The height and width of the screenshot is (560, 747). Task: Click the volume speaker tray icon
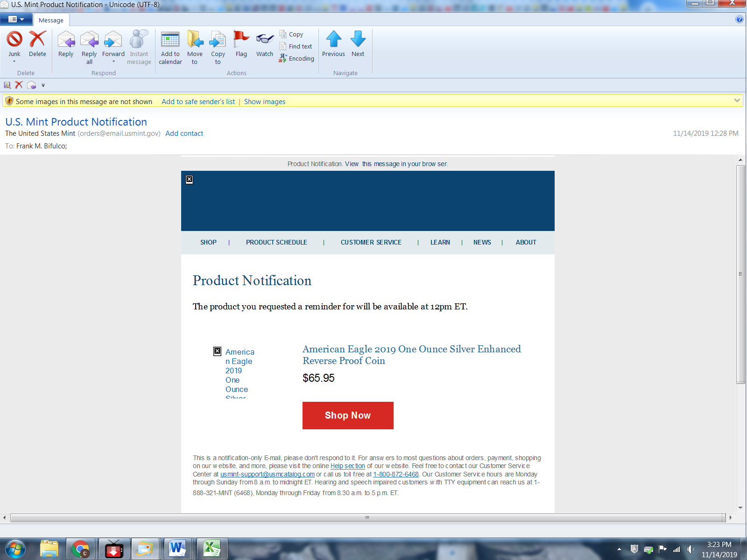point(691,549)
